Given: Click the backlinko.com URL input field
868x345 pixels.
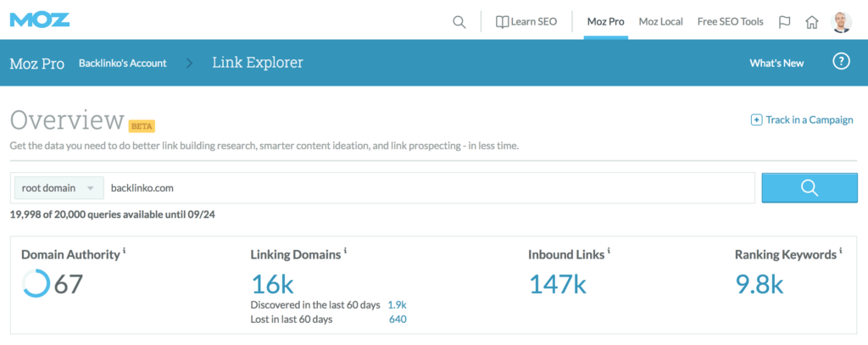Looking at the screenshot, I should [x=424, y=188].
